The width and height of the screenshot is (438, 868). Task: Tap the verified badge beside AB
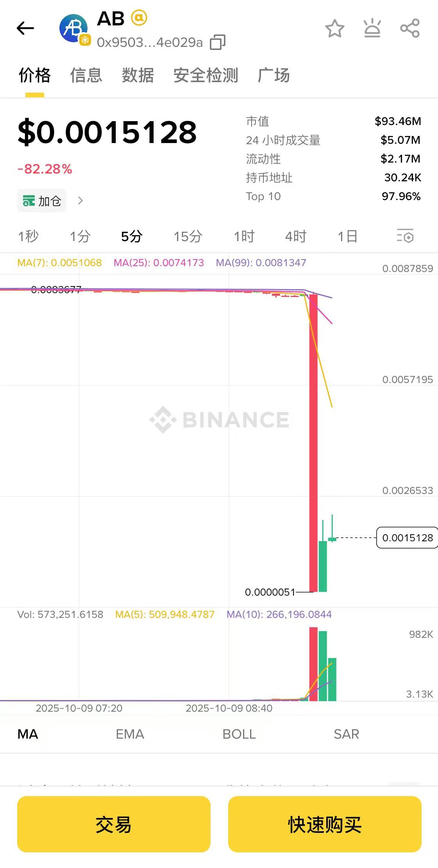139,18
